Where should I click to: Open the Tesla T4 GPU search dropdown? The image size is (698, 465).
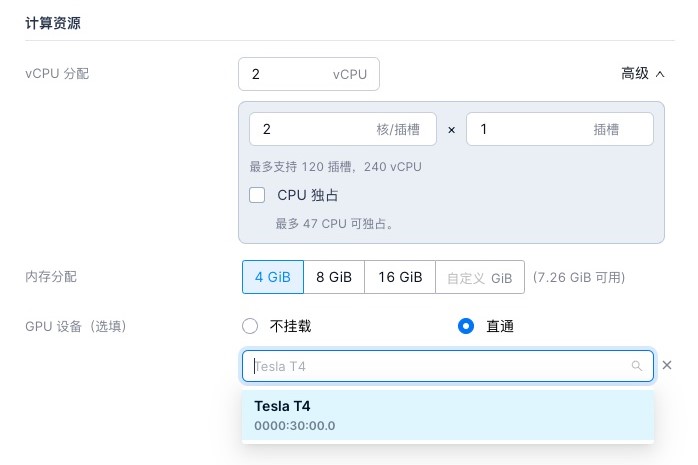447,366
